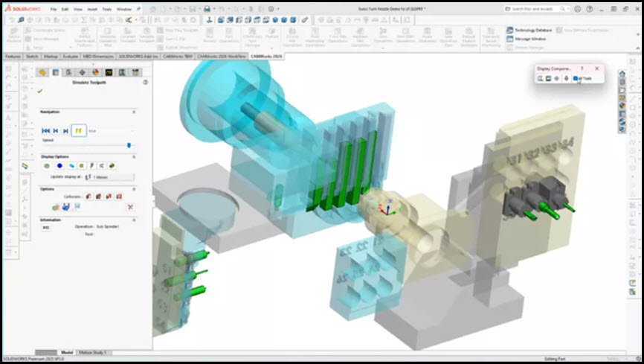The height and width of the screenshot is (364, 644).
Task: Open the Edit menu
Action: coord(65,9)
